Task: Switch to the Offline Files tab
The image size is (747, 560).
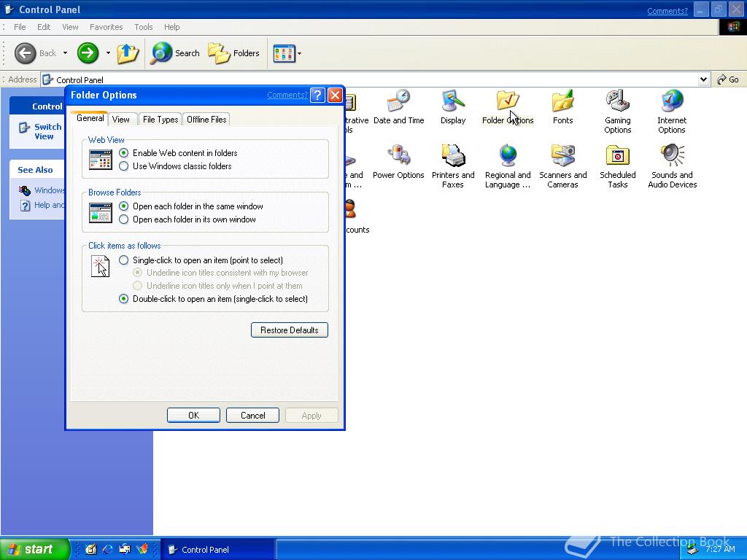Action: point(206,120)
